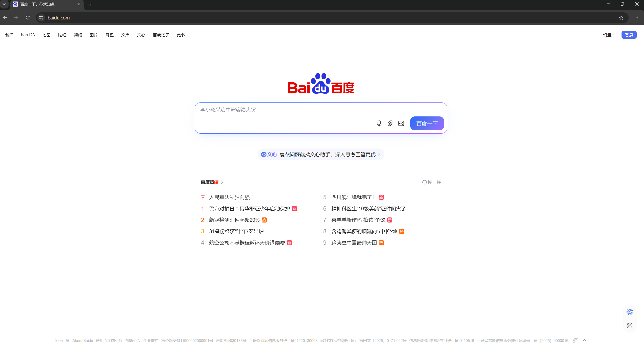Open a new browser tab
The height and width of the screenshot is (345, 644).
point(90,4)
